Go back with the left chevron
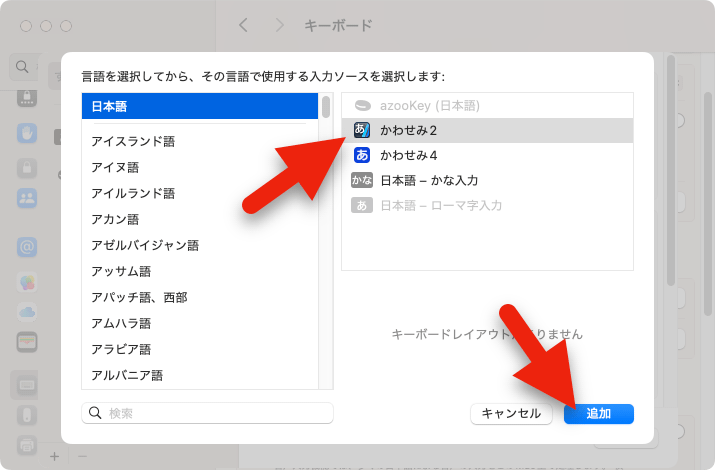 pos(243,25)
